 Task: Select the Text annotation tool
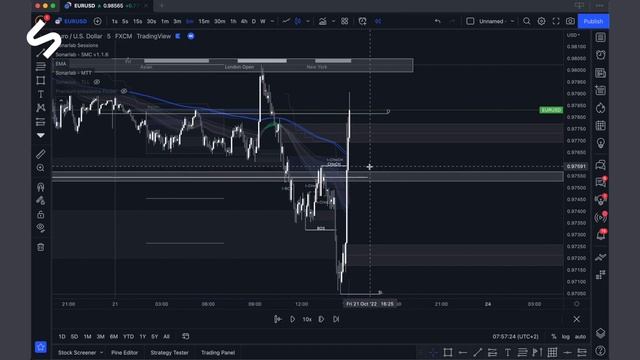(x=40, y=94)
